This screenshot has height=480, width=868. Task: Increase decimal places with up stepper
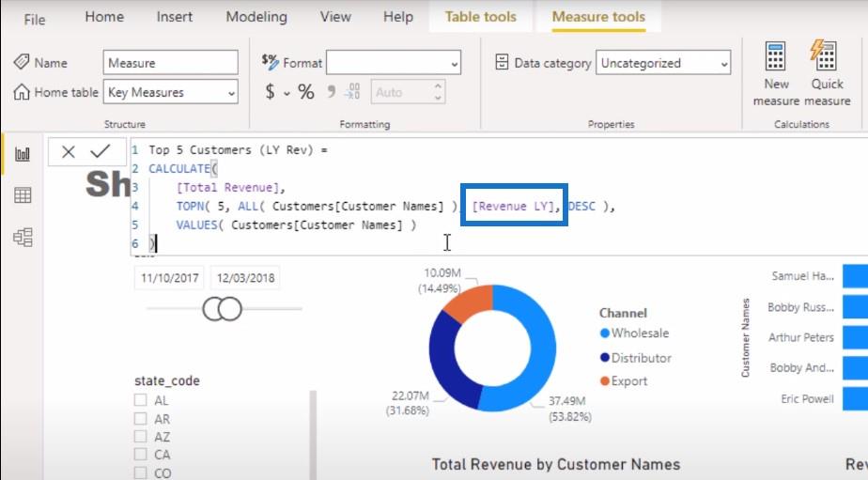pos(438,86)
